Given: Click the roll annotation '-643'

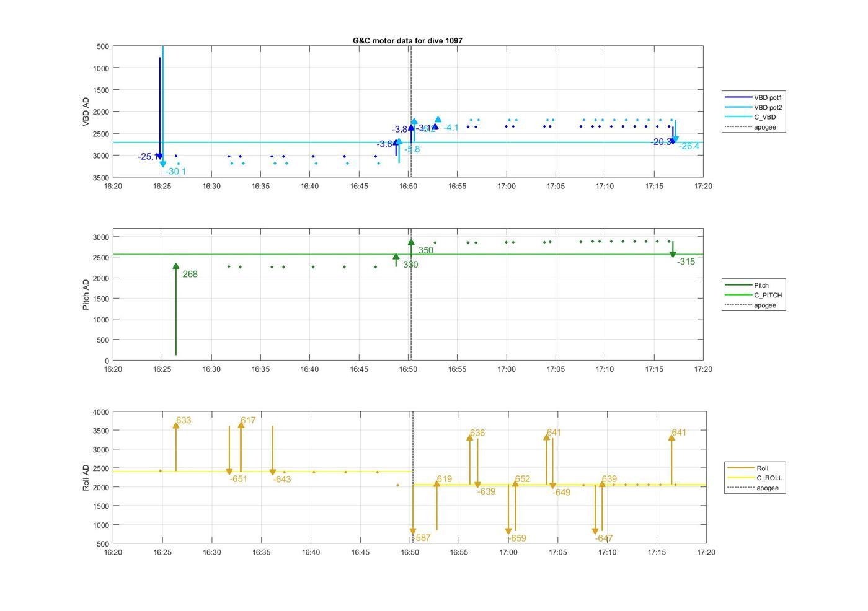Looking at the screenshot, I should (x=281, y=479).
